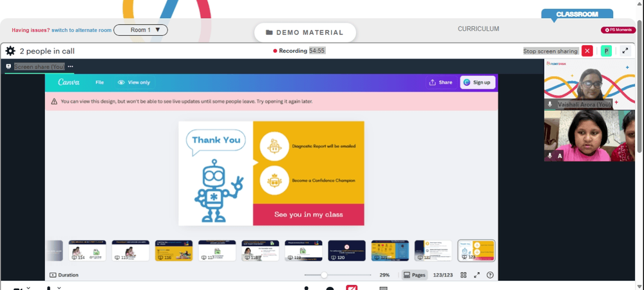Toggle Vaishali Arora's microphone

(x=550, y=105)
